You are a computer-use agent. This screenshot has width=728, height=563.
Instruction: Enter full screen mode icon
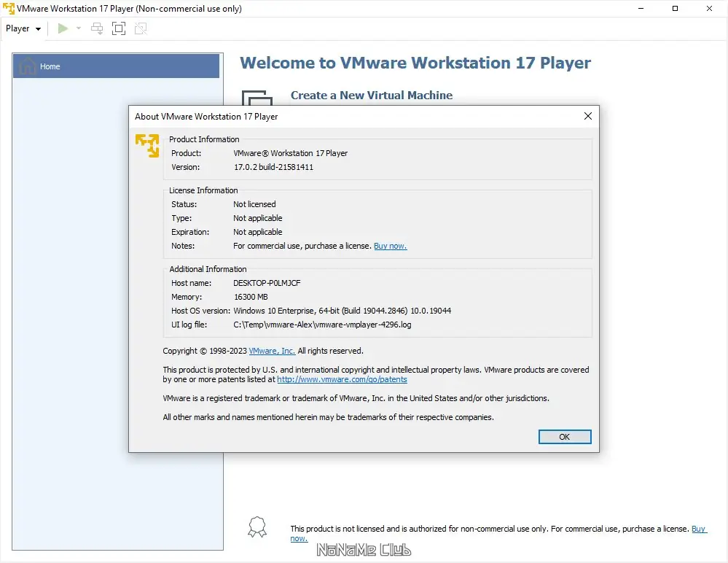(119, 28)
